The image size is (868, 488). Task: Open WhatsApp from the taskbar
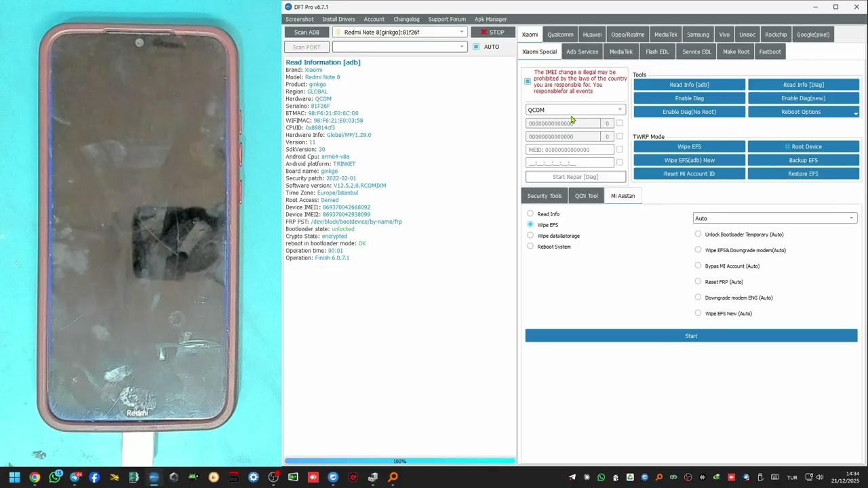pos(55,477)
